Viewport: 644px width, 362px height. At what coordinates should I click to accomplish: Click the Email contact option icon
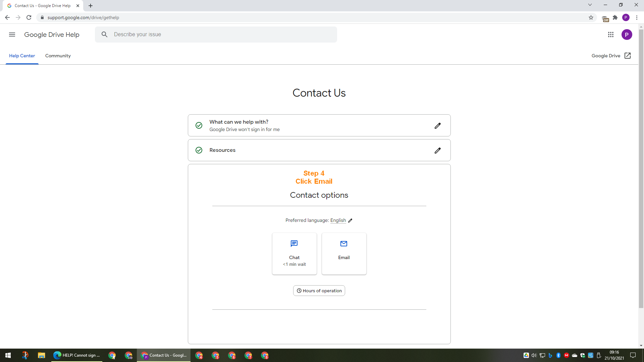click(x=344, y=244)
